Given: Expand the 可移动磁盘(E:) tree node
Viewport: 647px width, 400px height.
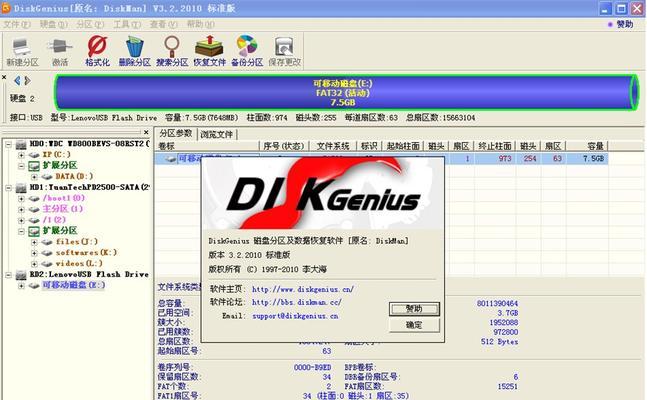Looking at the screenshot, I should [21, 286].
